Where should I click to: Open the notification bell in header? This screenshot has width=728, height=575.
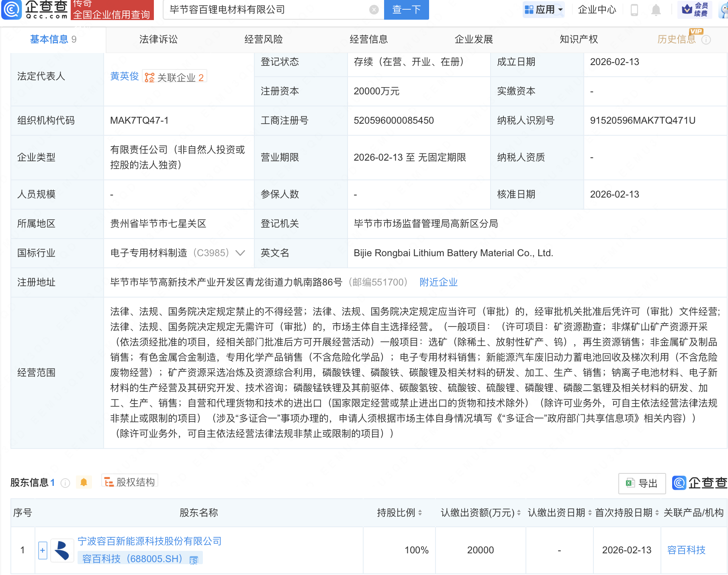click(656, 10)
